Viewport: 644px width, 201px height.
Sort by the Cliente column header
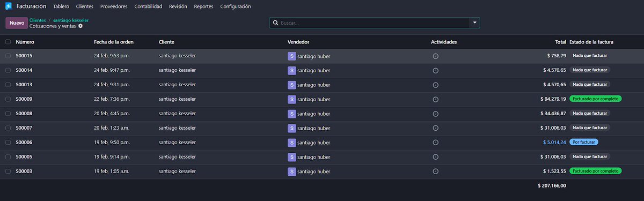[167, 42]
